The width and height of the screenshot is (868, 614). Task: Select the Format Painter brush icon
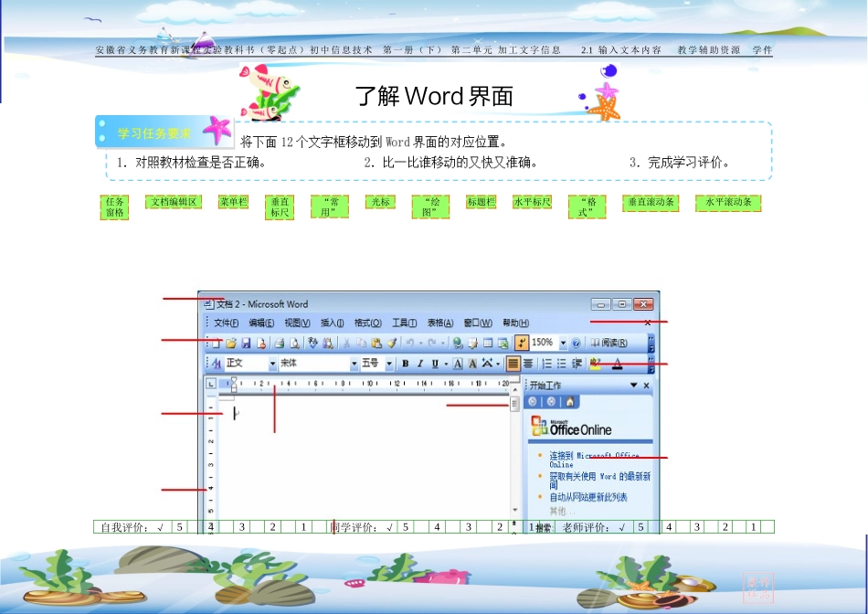(x=391, y=344)
